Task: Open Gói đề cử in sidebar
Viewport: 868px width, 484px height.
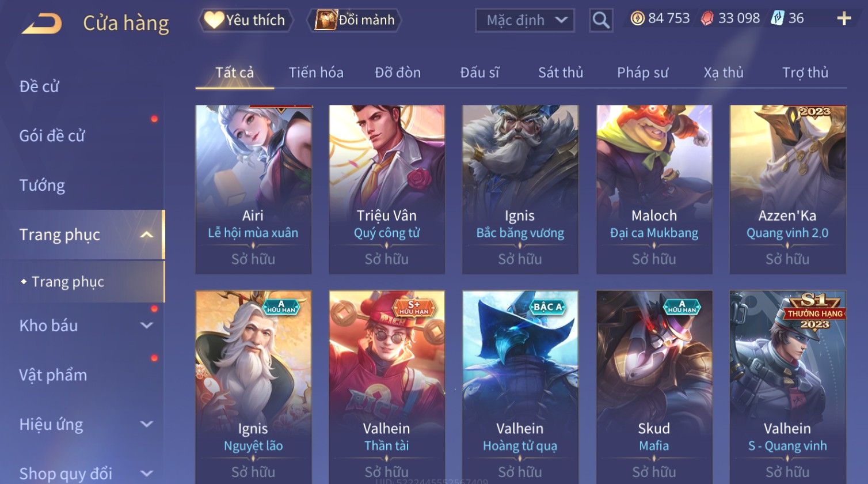Action: coord(52,135)
